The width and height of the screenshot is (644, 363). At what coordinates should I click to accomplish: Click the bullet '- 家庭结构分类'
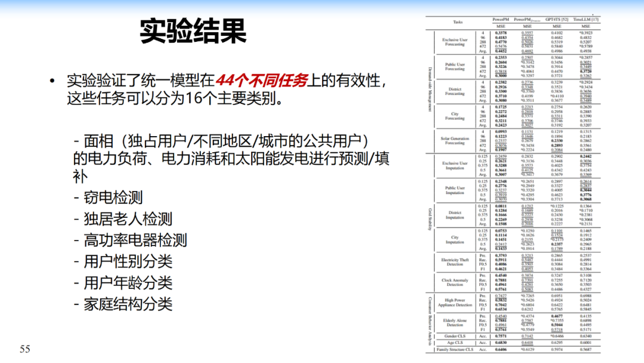point(123,304)
